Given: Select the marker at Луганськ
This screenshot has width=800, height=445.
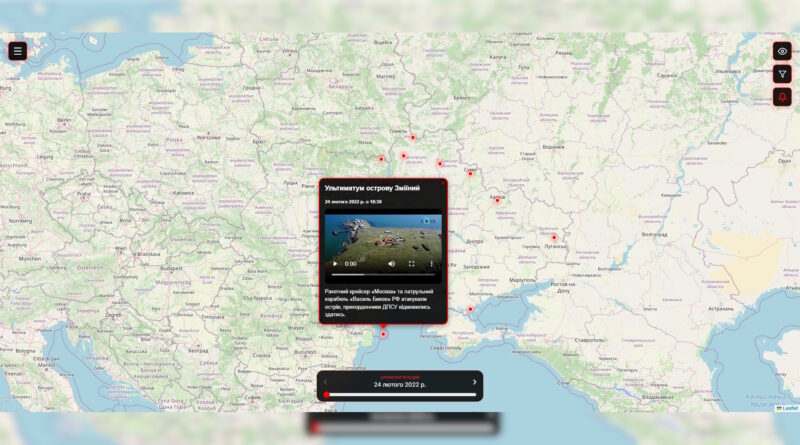Looking at the screenshot, I should [554, 237].
